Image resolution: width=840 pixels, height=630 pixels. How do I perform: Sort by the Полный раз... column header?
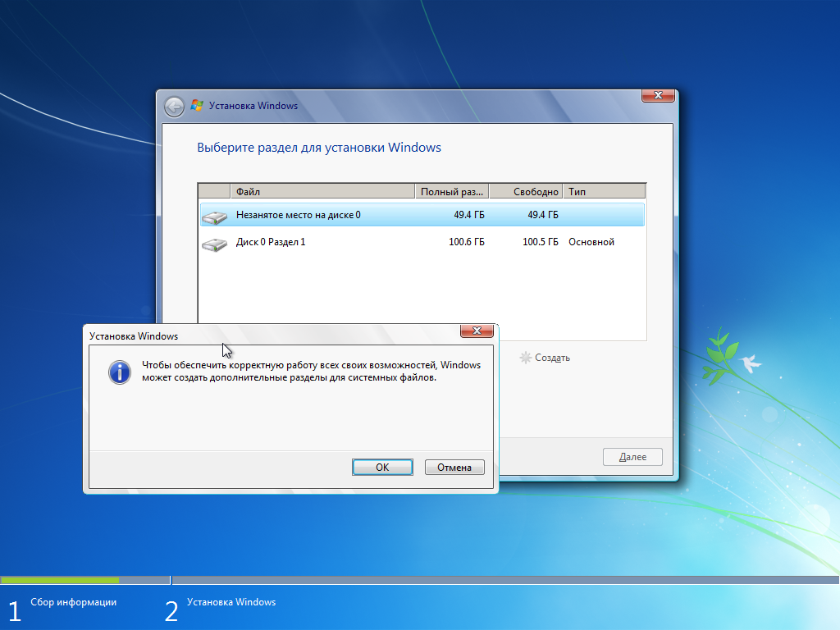[x=452, y=191]
